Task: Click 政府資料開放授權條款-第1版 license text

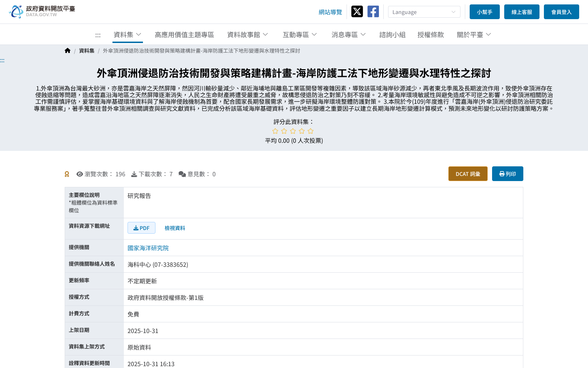Action: (x=165, y=298)
